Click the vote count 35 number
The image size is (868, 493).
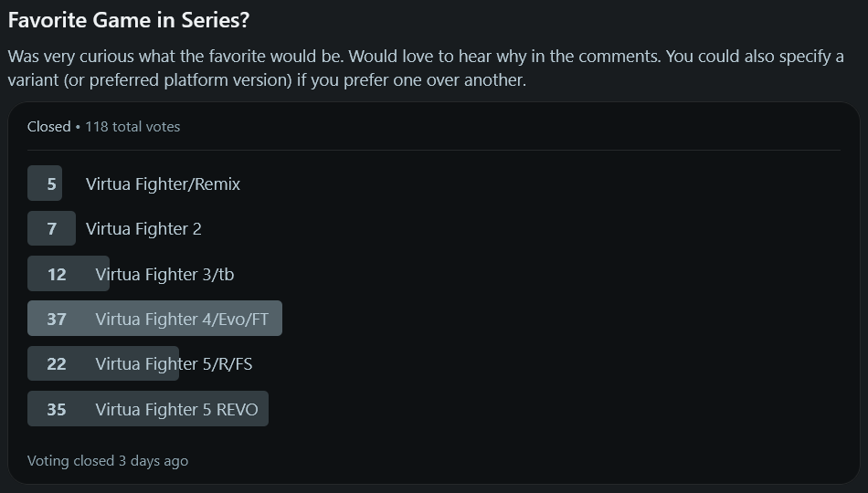coord(57,409)
